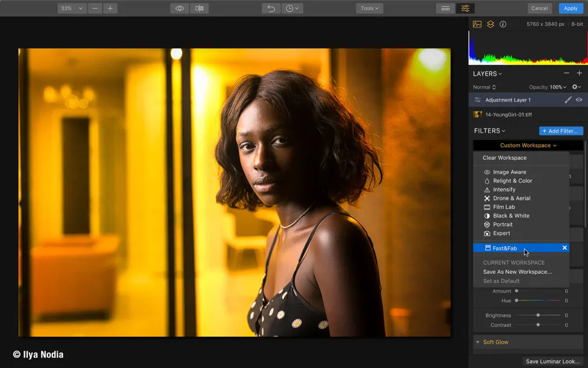Click the layers stack icon
Image resolution: width=588 pixels, height=368 pixels.
[x=490, y=24]
